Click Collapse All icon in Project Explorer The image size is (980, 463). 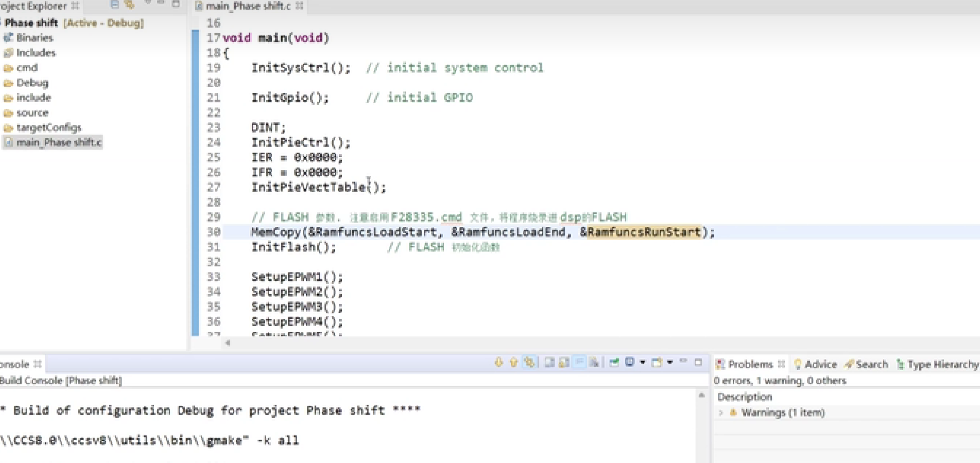click(115, 5)
